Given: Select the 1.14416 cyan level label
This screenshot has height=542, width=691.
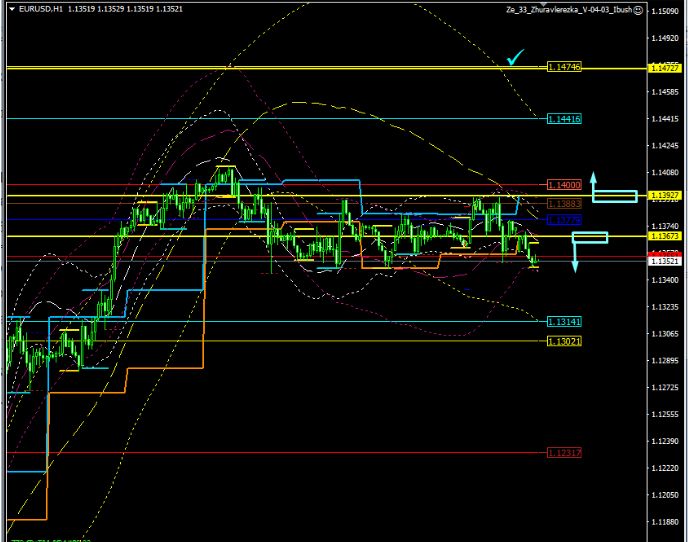Looking at the screenshot, I should (x=564, y=119).
